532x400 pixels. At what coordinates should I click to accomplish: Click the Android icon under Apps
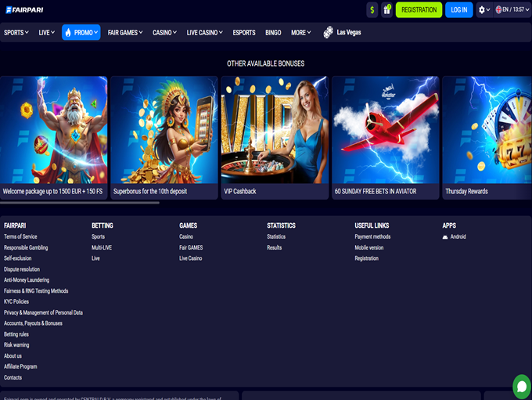coord(445,236)
